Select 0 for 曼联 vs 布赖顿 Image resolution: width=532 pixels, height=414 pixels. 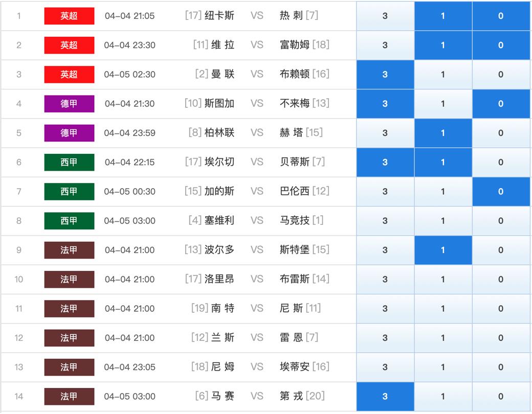pyautogui.click(x=501, y=75)
